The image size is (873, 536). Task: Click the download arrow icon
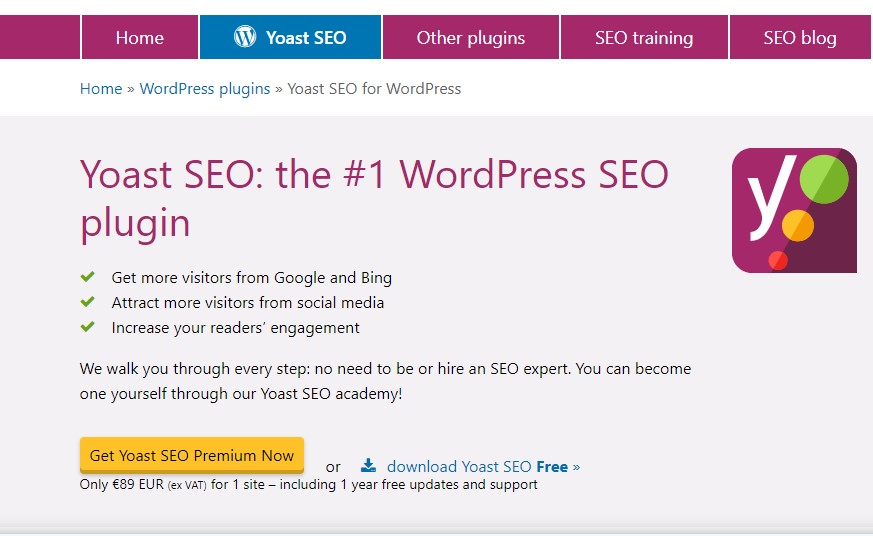point(368,465)
